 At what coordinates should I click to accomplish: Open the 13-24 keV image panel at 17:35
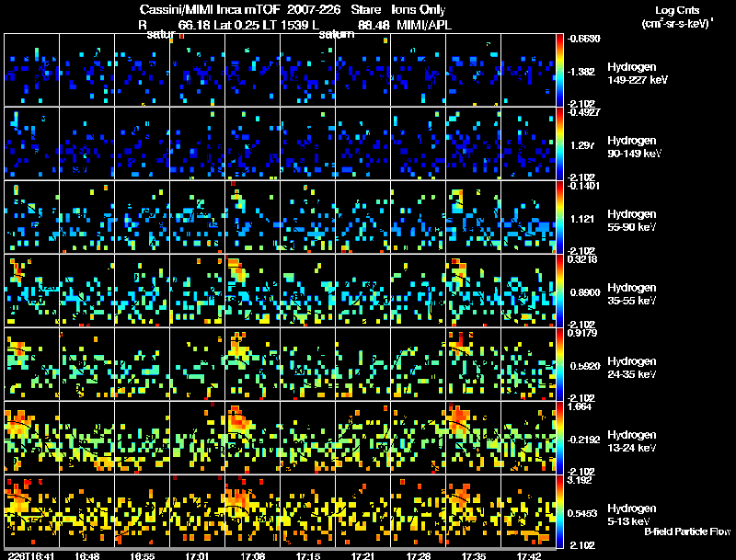click(474, 438)
